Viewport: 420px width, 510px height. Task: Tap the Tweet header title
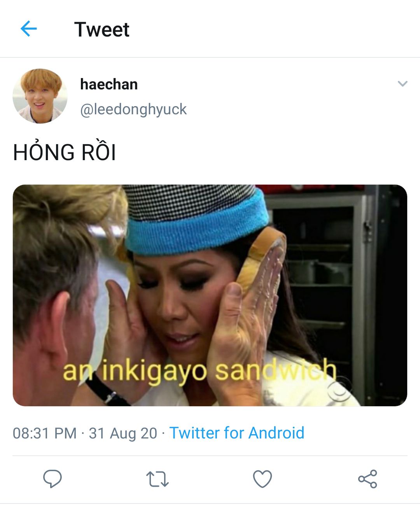pyautogui.click(x=101, y=29)
